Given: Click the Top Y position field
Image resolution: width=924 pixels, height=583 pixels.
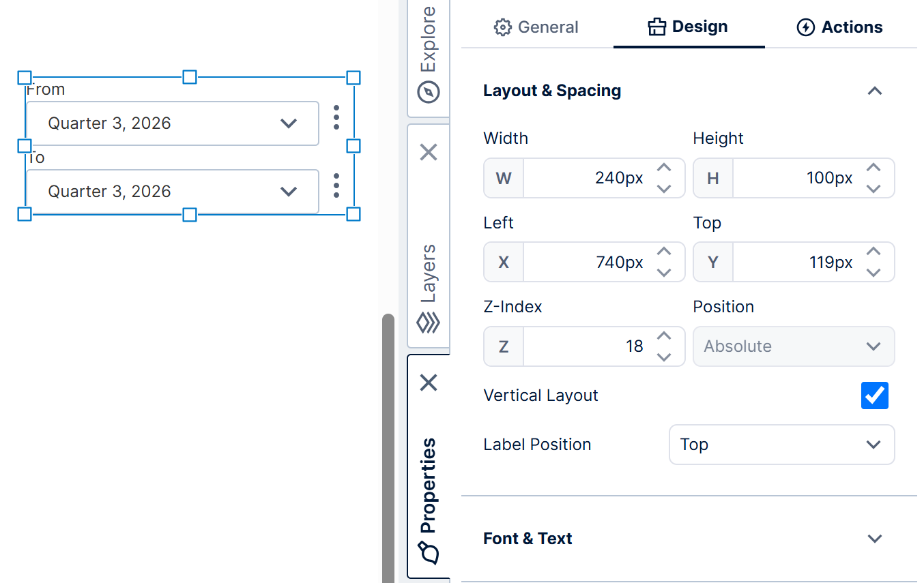Looking at the screenshot, I should [x=794, y=262].
